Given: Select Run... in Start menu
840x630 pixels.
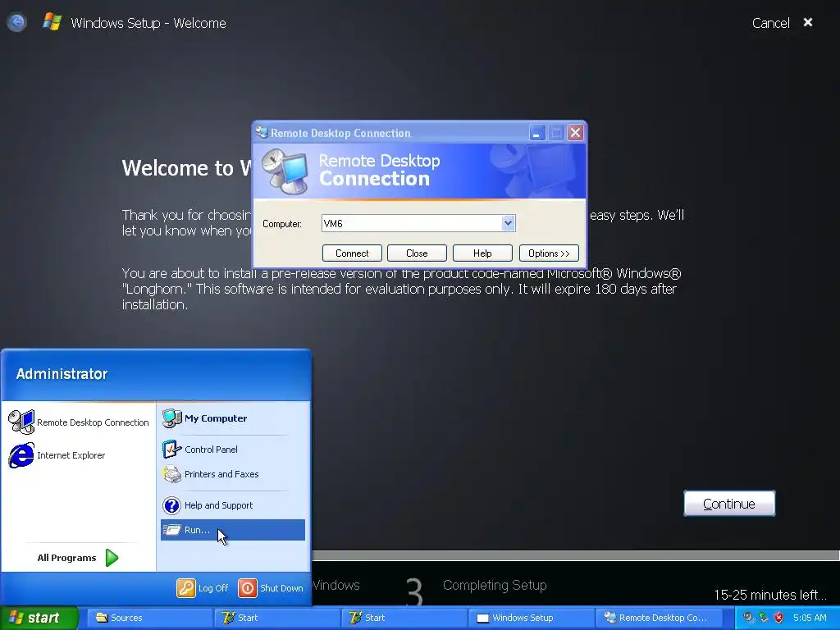Looking at the screenshot, I should (x=232, y=530).
